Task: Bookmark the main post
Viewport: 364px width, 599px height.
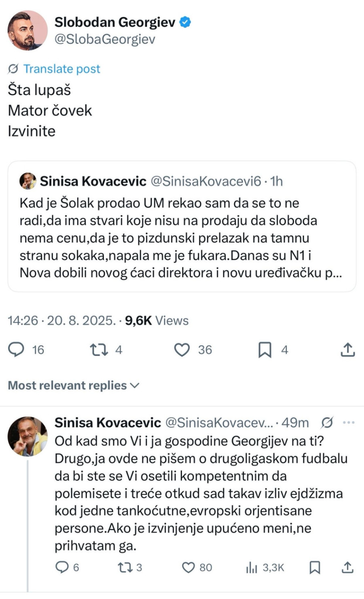Action: [x=265, y=349]
